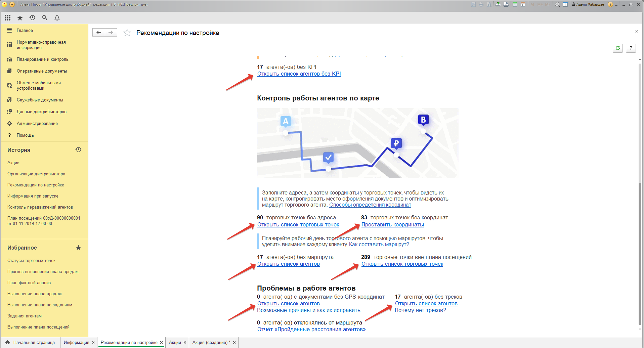Image resolution: width=644 pixels, height=348 pixels.
Task: Open the main menu arrow next to 1C logo
Action: pyautogui.click(x=12, y=4)
